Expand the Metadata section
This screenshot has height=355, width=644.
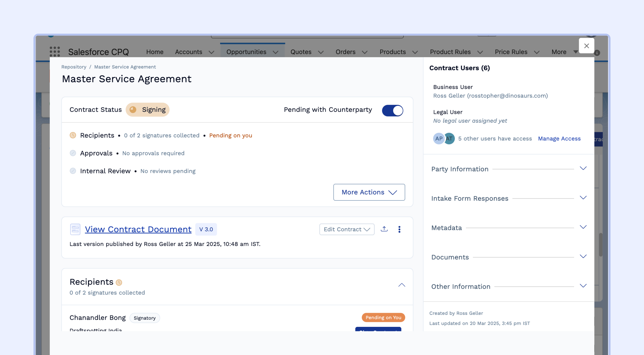point(583,227)
